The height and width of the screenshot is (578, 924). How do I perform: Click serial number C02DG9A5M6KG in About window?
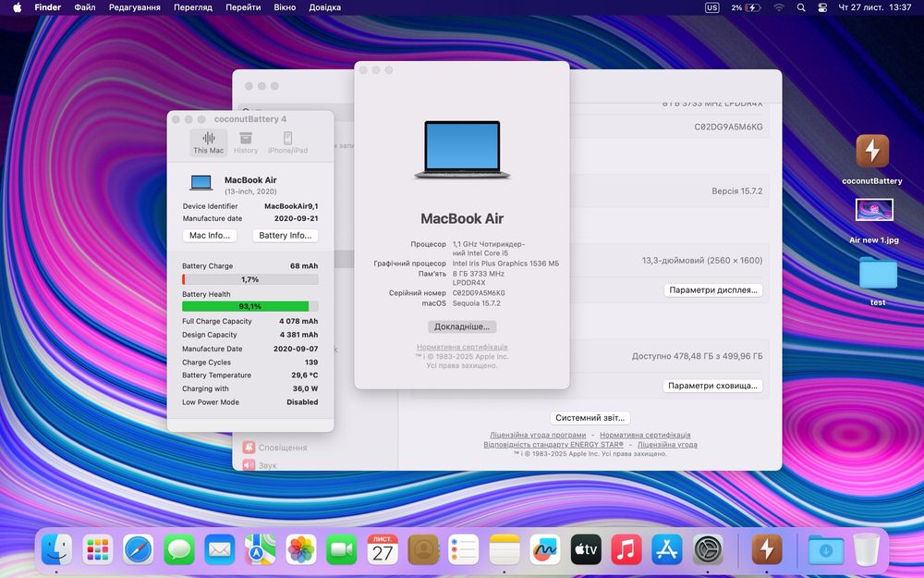point(479,293)
